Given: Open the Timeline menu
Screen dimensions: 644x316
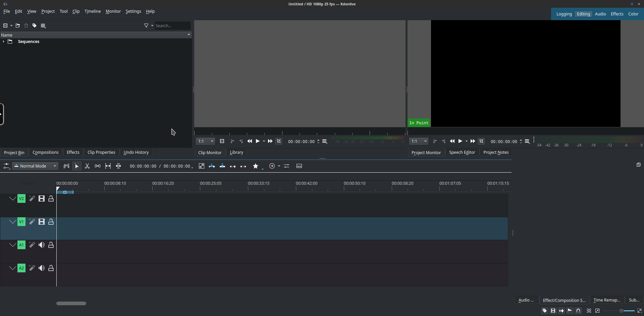Looking at the screenshot, I should 93,11.
